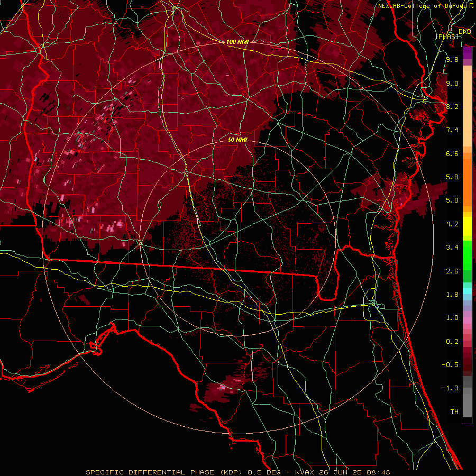
Task: Pick the 5.0 scale label
Action: (x=452, y=200)
